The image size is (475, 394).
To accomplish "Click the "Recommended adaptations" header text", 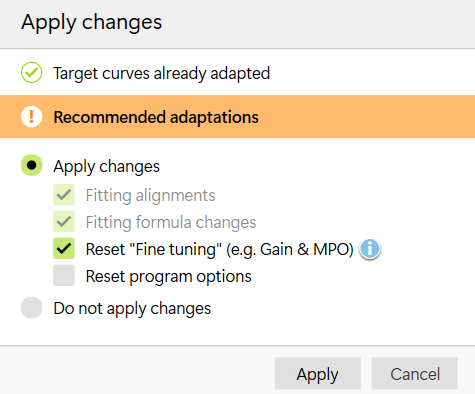I will point(156,117).
